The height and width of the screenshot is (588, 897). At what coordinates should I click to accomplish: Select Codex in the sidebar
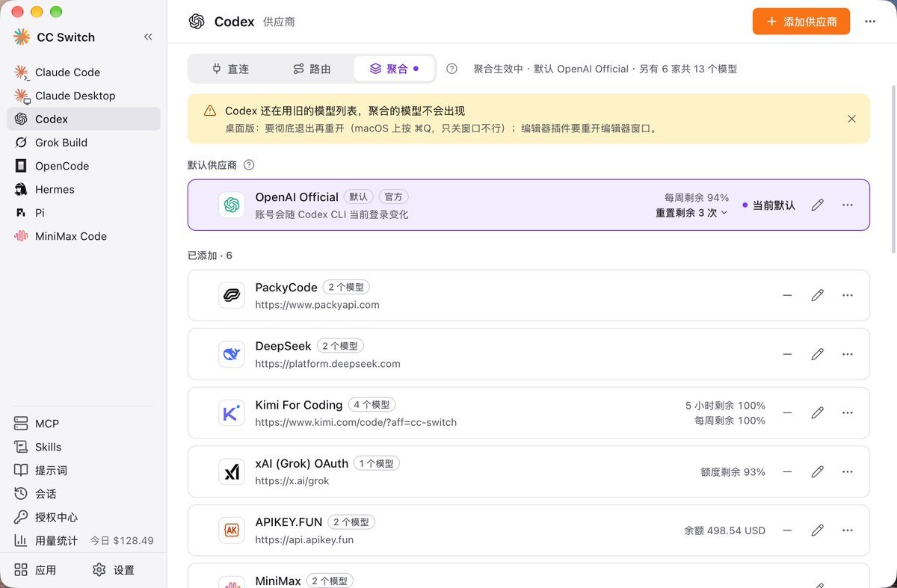click(84, 119)
